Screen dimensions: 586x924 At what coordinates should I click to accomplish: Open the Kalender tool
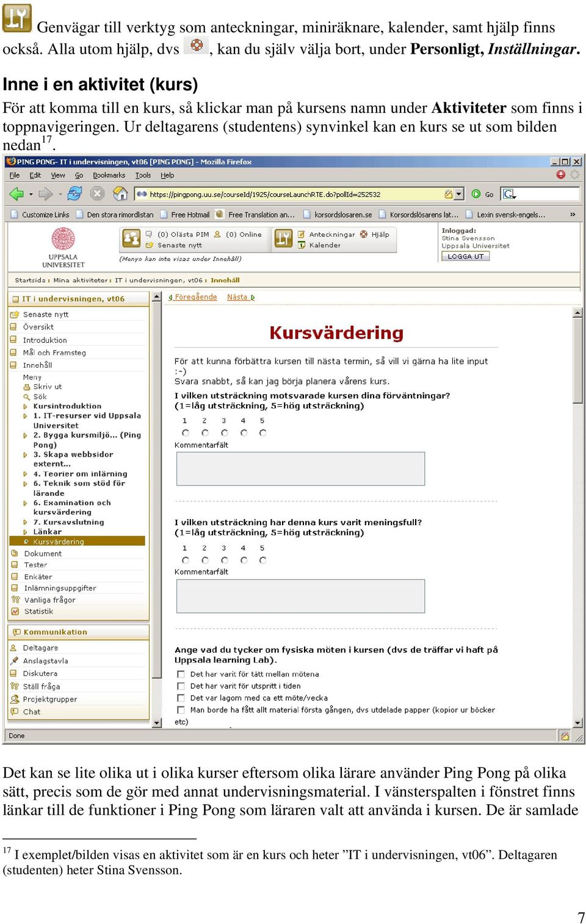pyautogui.click(x=319, y=245)
